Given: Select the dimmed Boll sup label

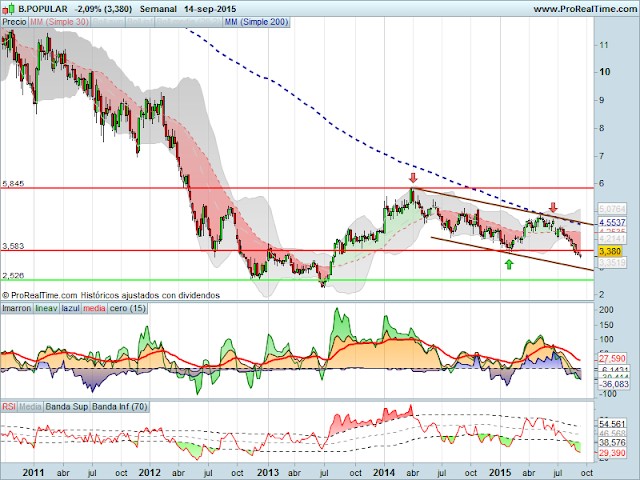Looking at the screenshot, I should click(108, 22).
